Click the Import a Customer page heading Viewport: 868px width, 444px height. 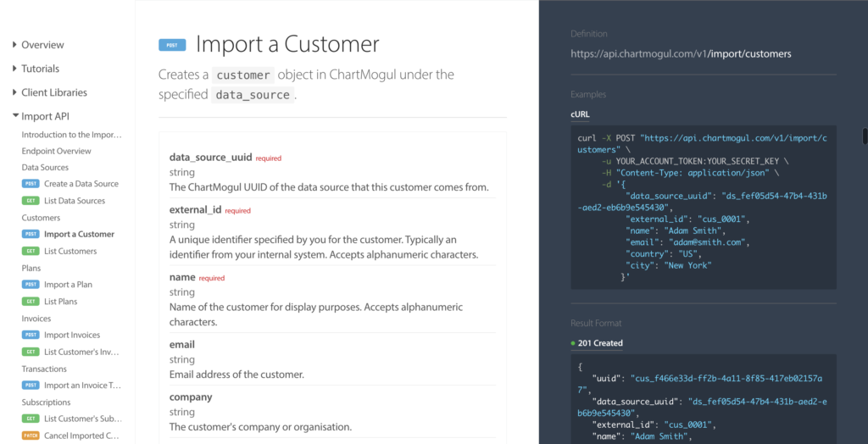click(x=288, y=44)
